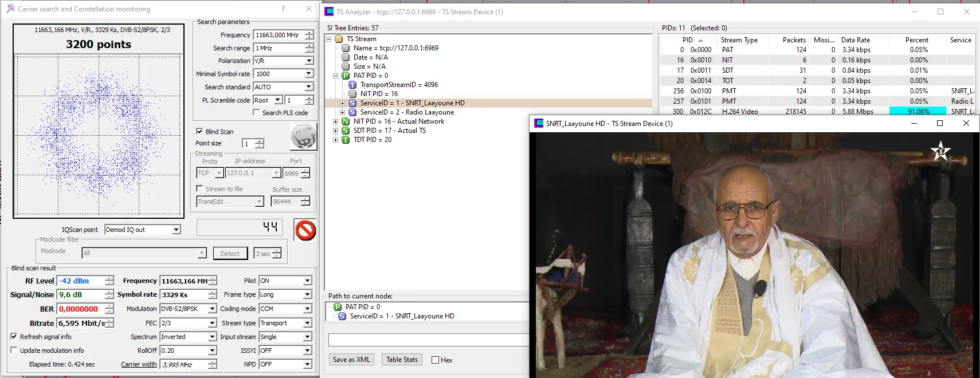Viewport: 980px width, 378px height.
Task: Sort table by the Data Rate column header
Action: point(855,40)
